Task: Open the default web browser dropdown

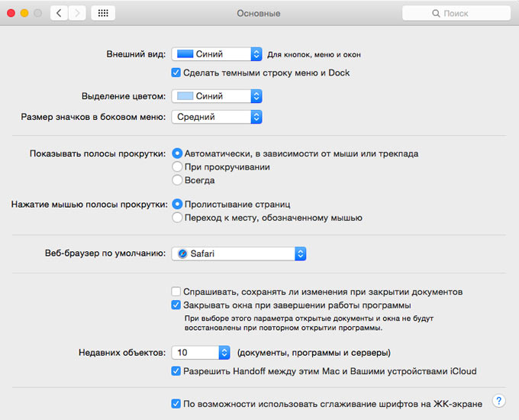Action: [x=239, y=254]
